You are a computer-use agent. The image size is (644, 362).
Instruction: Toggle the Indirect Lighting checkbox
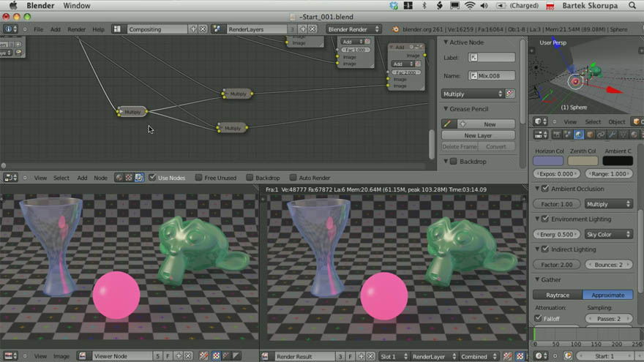tap(545, 249)
